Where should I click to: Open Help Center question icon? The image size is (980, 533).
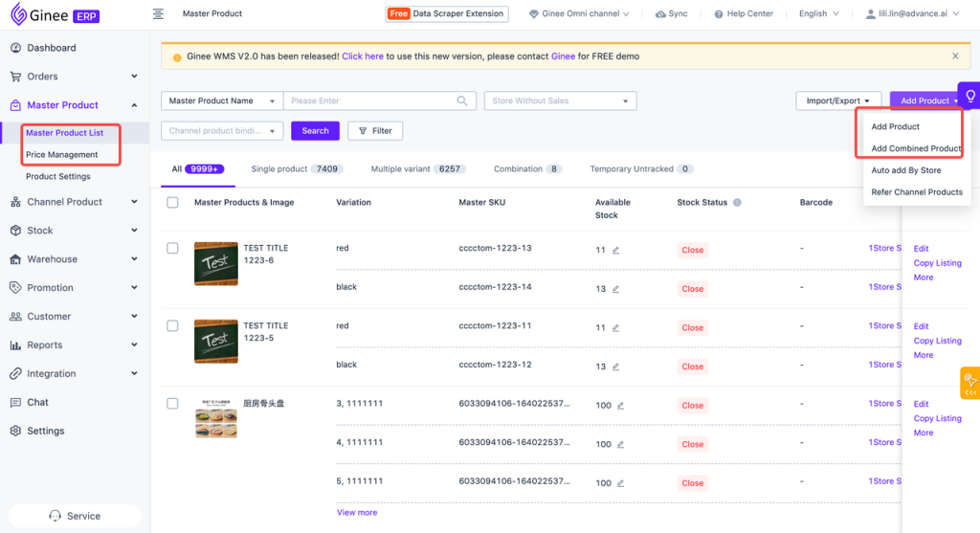pos(719,13)
